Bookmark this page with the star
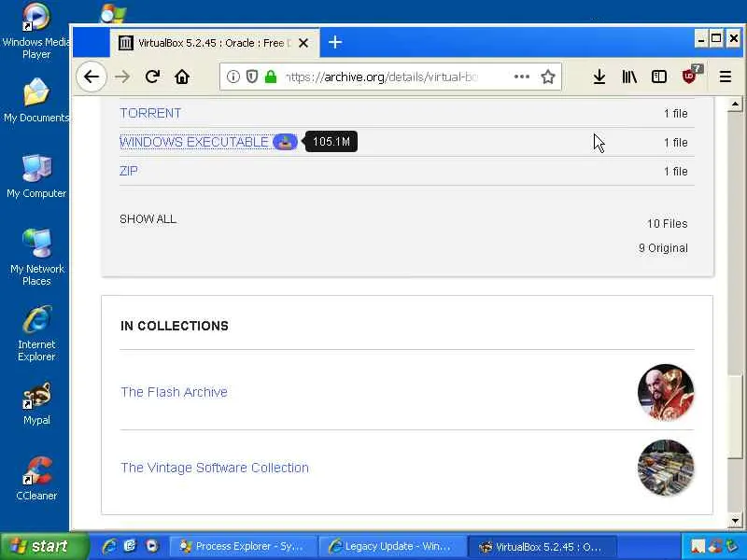This screenshot has height=560, width=747. point(548,77)
